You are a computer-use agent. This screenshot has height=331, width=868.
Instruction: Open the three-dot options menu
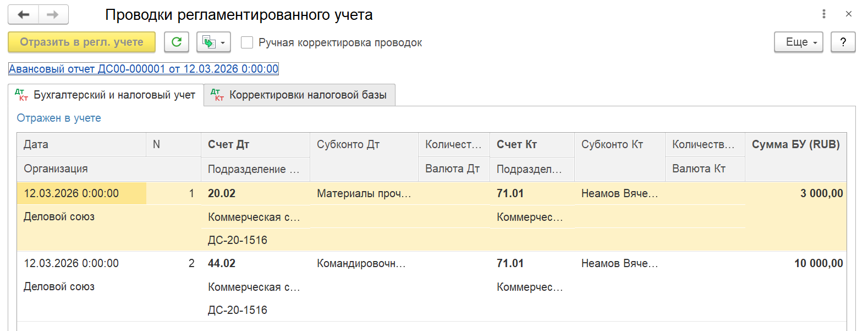[824, 14]
